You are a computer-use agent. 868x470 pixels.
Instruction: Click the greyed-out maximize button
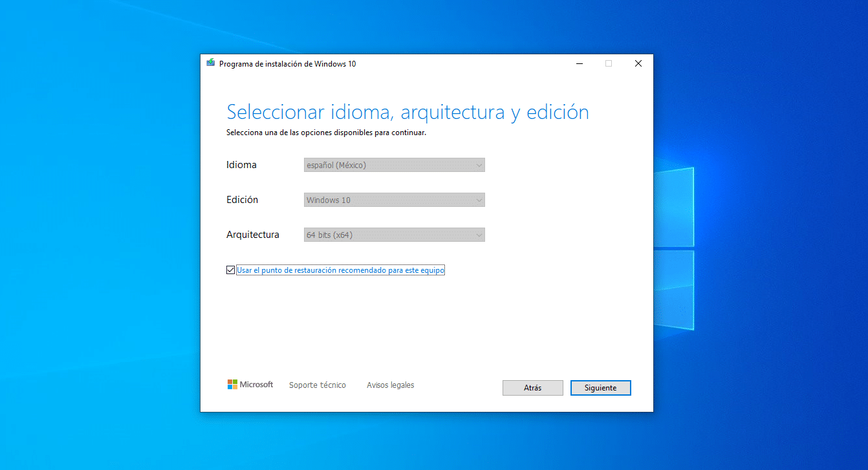point(609,63)
